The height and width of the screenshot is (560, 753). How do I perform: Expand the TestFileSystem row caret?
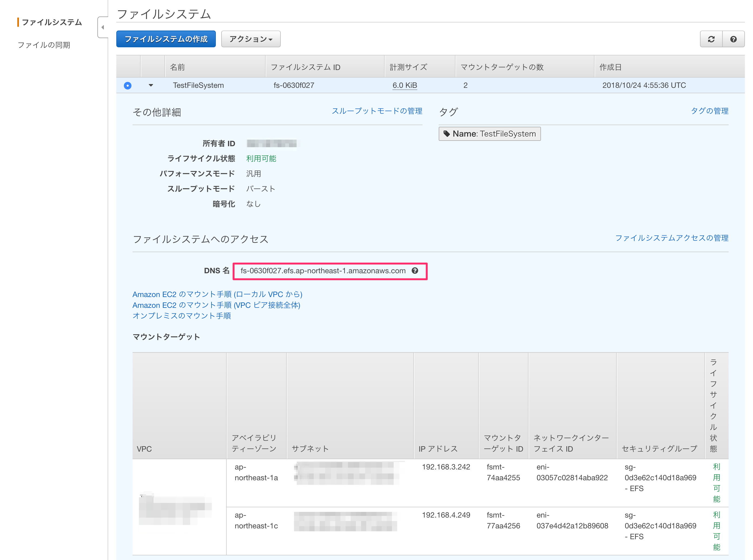coord(151,86)
